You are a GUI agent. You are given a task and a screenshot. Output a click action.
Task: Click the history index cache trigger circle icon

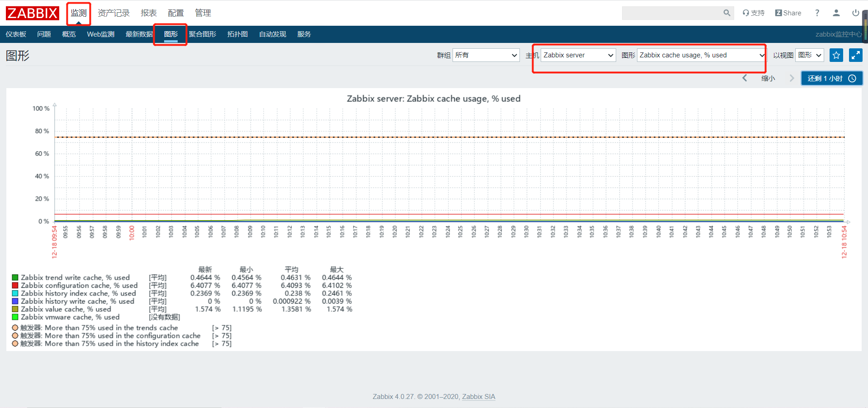click(15, 343)
